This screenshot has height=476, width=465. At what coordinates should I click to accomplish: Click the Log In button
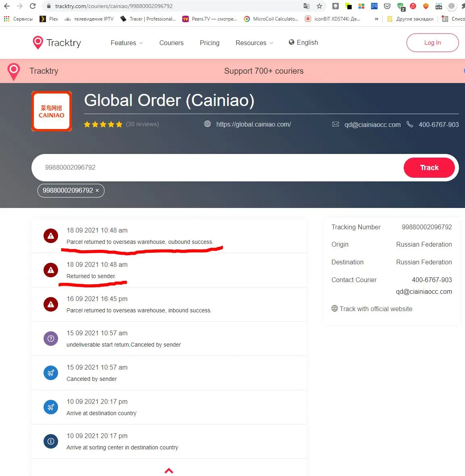tap(432, 43)
